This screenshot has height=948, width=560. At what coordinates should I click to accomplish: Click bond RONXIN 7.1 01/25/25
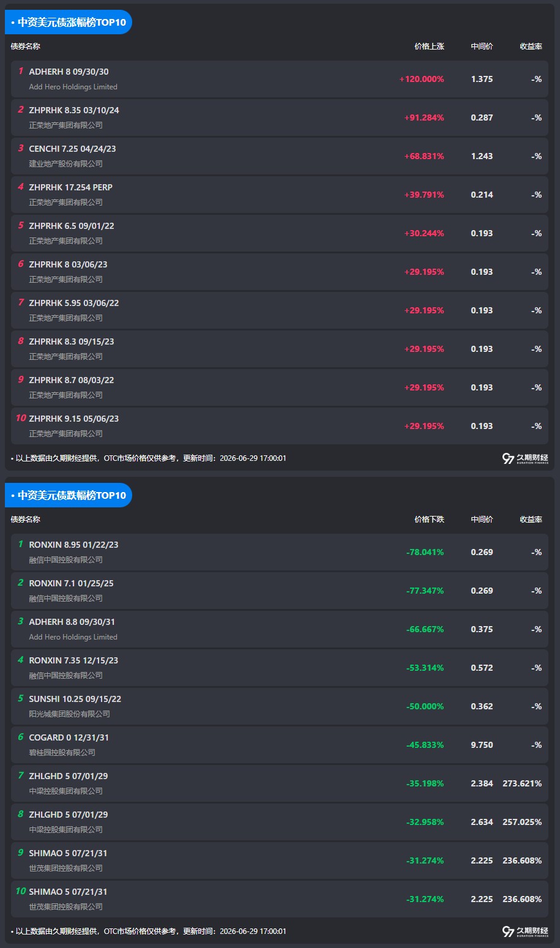coord(71,583)
